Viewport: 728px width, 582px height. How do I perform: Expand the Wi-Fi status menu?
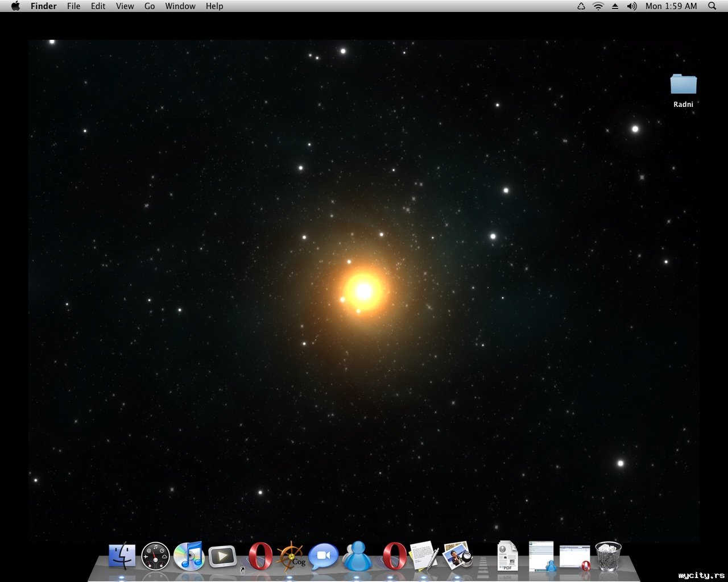pos(598,6)
